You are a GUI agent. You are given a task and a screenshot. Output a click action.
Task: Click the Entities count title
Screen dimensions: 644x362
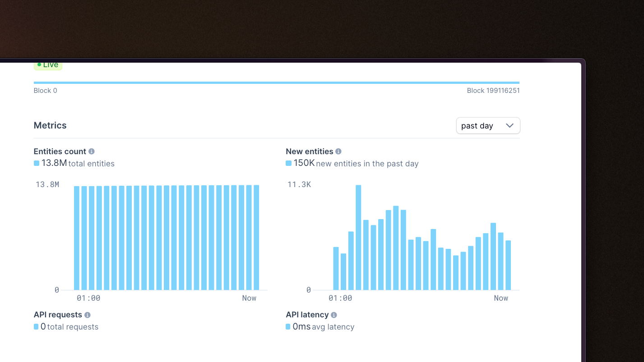[x=60, y=151]
